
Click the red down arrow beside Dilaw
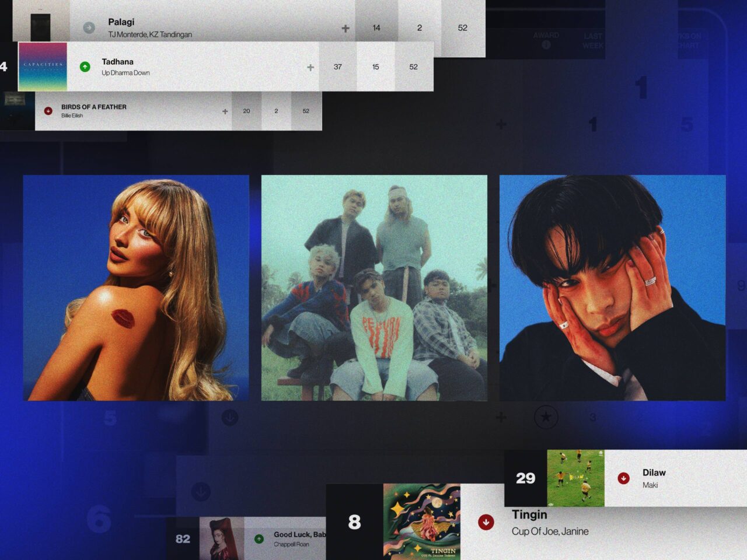pyautogui.click(x=623, y=478)
